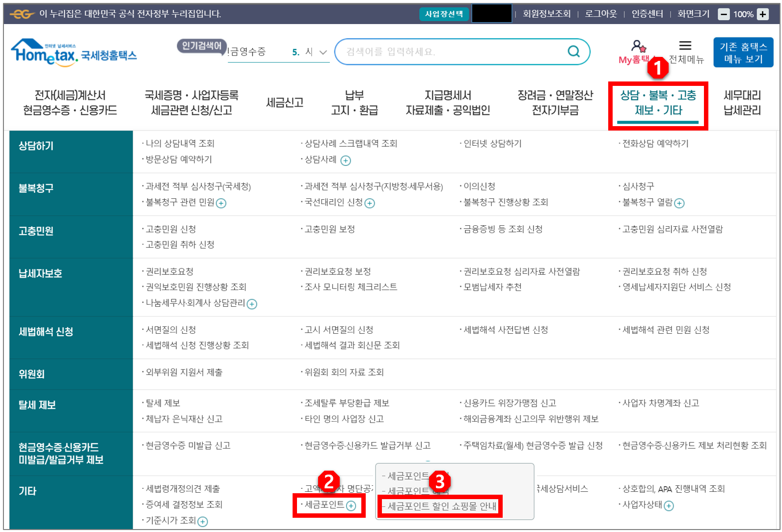
Task: Click 방문상담 예약하기
Action: pyautogui.click(x=179, y=160)
